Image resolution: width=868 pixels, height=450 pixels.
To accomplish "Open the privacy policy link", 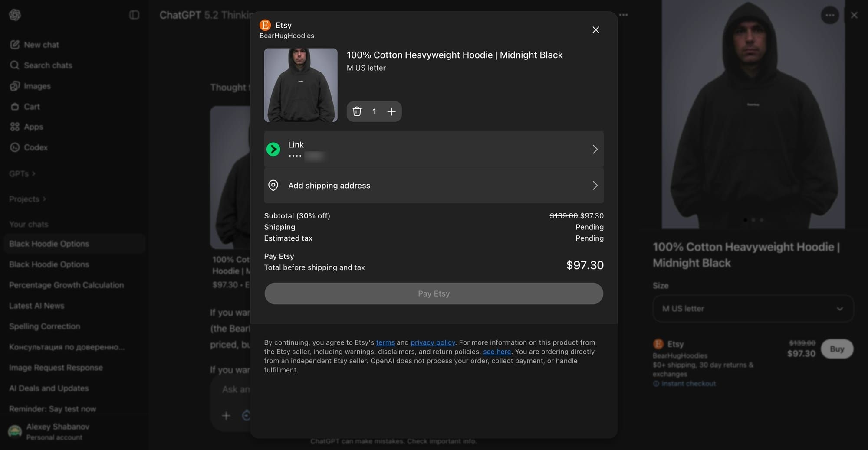I will 432,342.
